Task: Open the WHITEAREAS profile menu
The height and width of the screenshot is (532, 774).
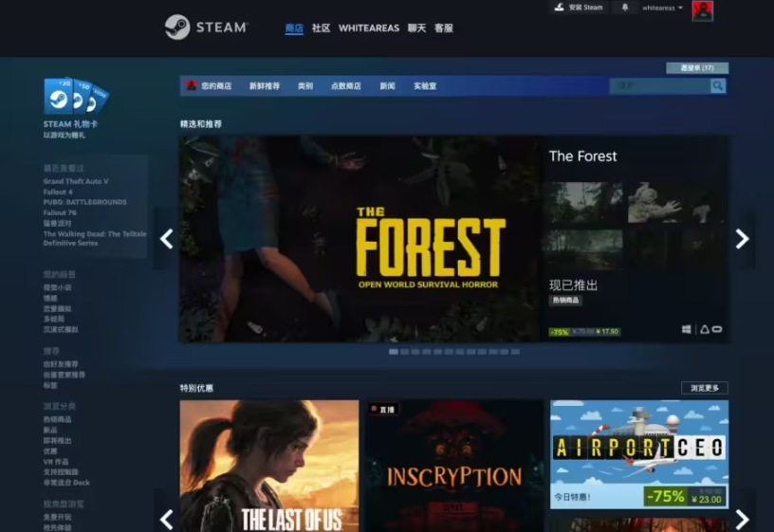Action: 369,28
